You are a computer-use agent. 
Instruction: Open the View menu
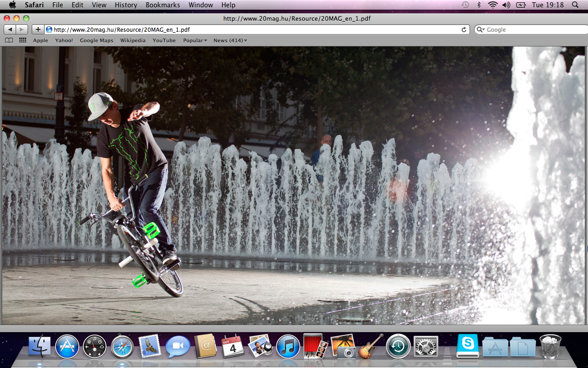99,5
